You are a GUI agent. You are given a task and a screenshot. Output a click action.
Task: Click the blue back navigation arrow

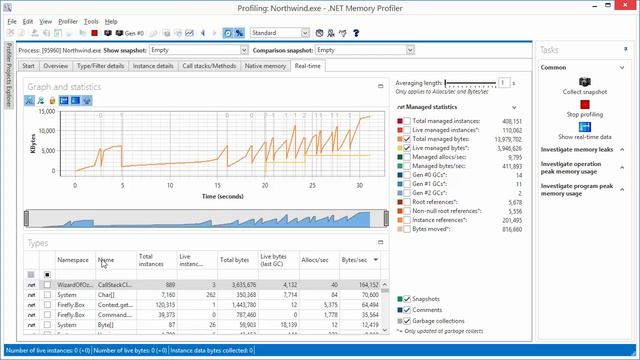203,33
